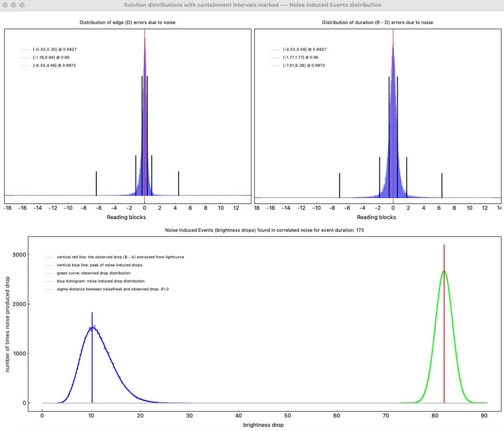Screen dimensions: 504x431
Task: Click the edge (D) errors plot title
Action: pyautogui.click(x=127, y=22)
